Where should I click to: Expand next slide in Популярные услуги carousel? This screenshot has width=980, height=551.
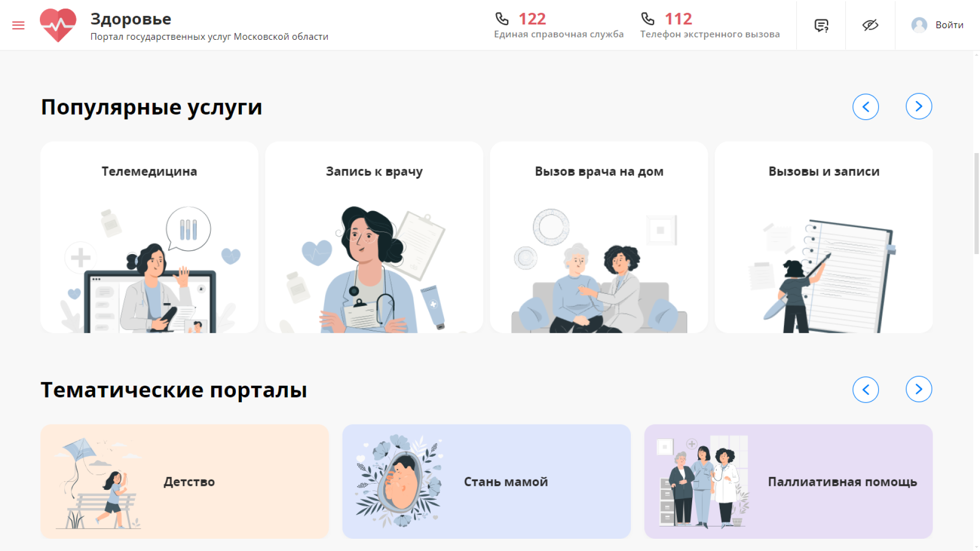pos(919,107)
